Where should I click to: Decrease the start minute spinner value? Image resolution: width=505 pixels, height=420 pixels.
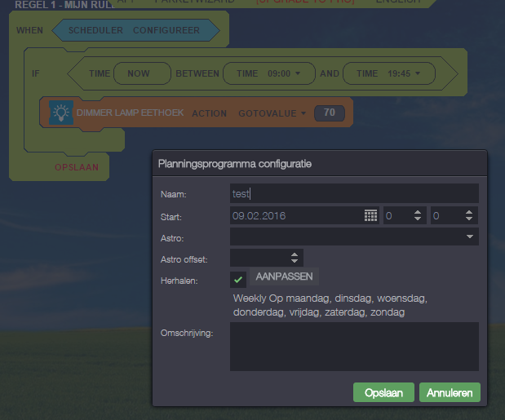[468, 220]
